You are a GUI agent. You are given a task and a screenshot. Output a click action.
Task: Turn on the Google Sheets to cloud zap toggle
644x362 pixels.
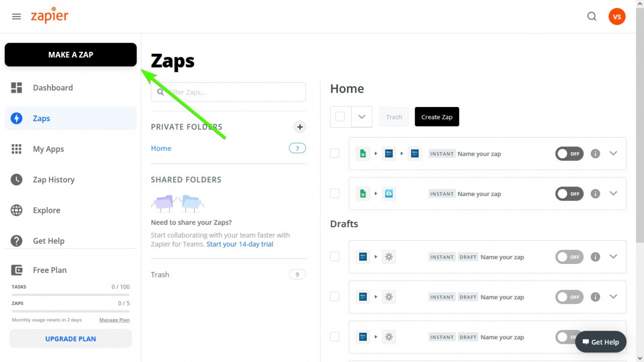click(570, 194)
